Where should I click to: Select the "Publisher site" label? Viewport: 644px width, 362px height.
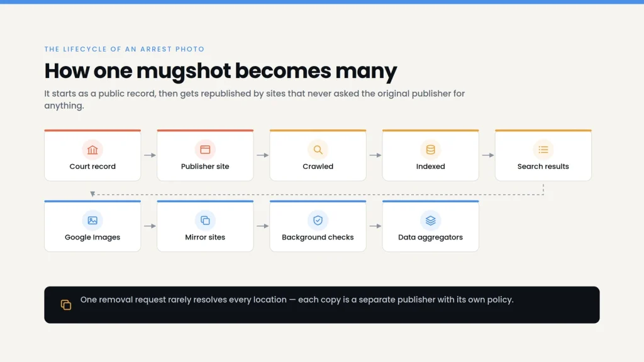[x=205, y=166]
